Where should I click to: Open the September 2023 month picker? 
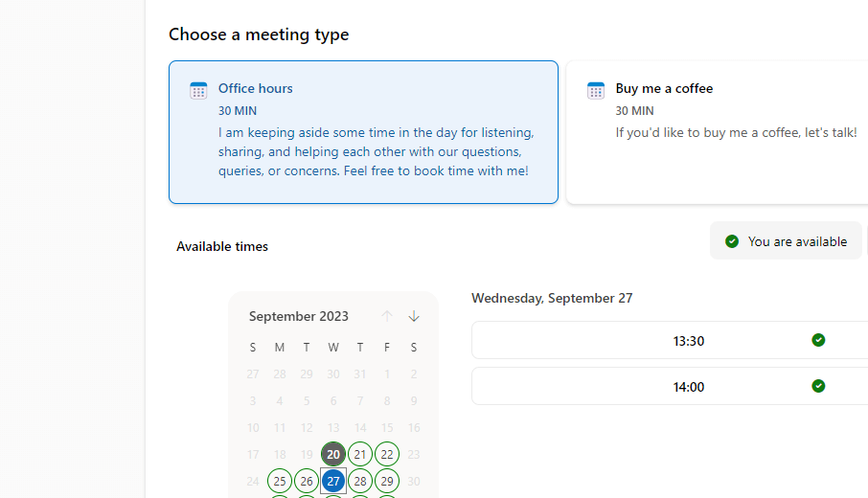[x=298, y=316]
